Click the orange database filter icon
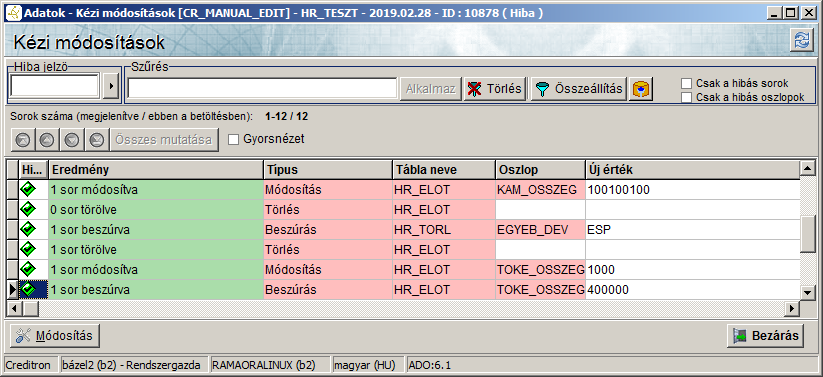 [640, 89]
